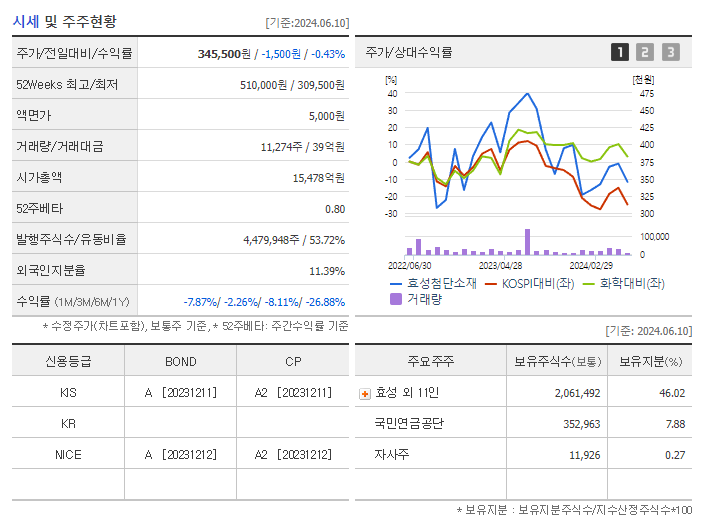Click the CP column header
This screenshot has height=525, width=702.
(x=293, y=362)
